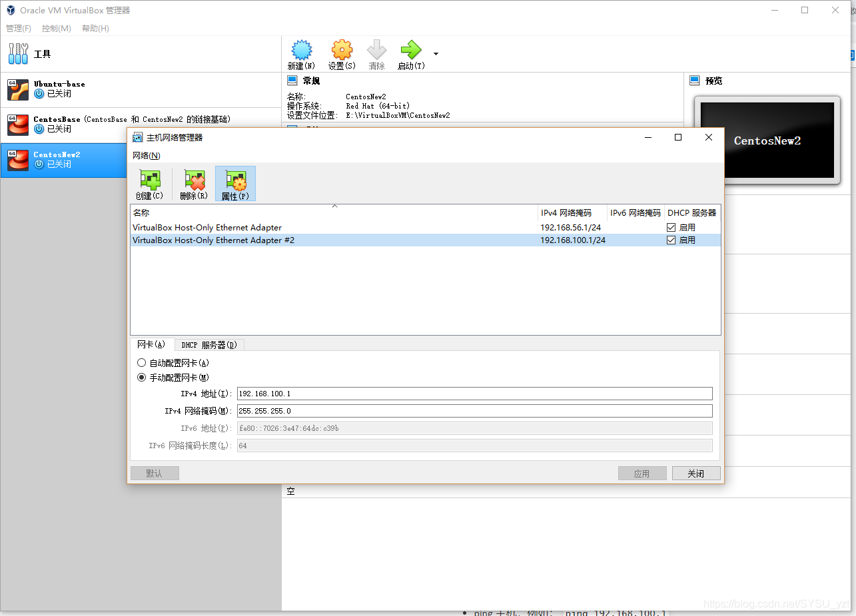856x616 pixels.
Task: Select manual adapter configuration (手动配置网卡)
Action: point(141,378)
